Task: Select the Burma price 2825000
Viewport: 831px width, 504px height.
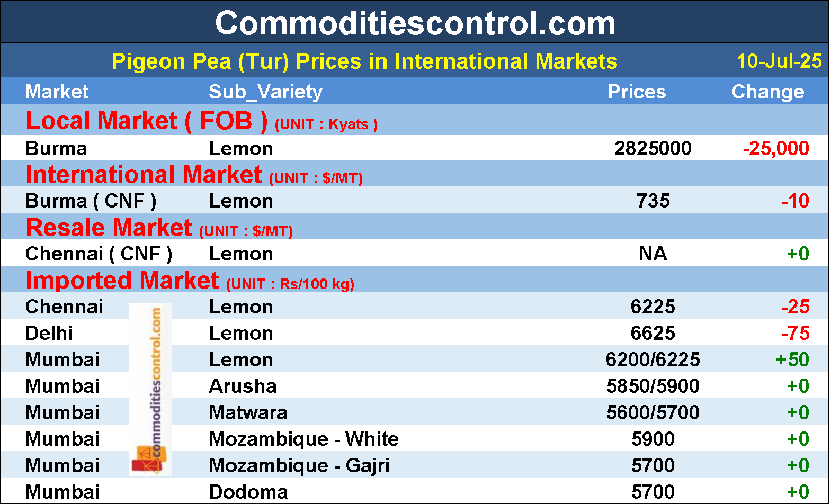Action: pyautogui.click(x=653, y=149)
